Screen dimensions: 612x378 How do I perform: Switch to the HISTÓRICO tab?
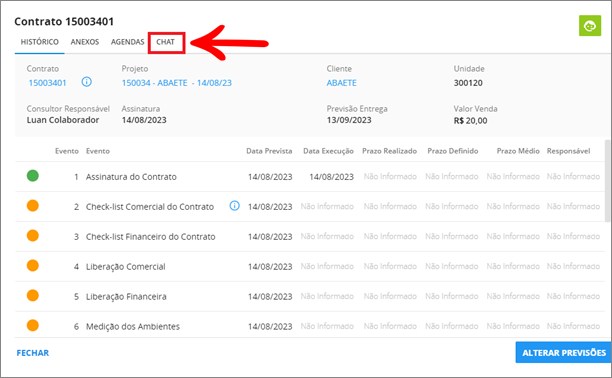39,42
